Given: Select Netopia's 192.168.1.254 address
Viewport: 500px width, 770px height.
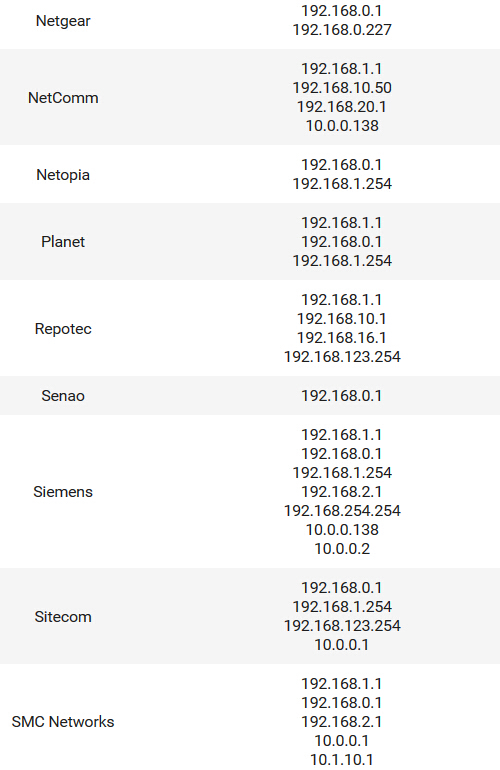Looking at the screenshot, I should tap(342, 184).
